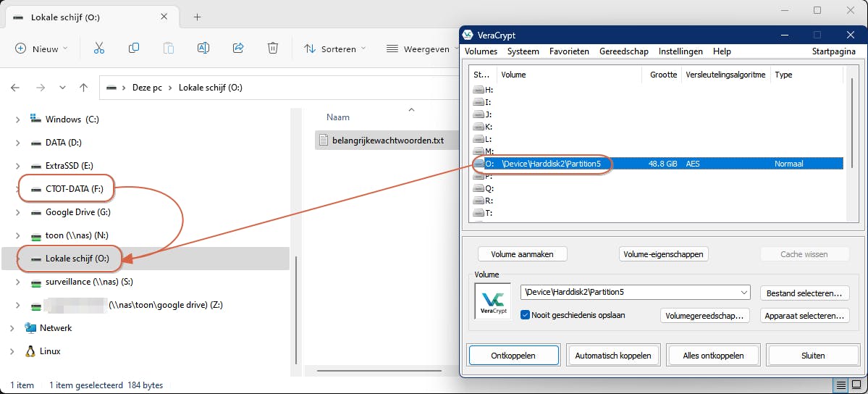Image resolution: width=868 pixels, height=394 pixels.
Task: Open the Weergeven dropdown menu
Action: [x=421, y=49]
